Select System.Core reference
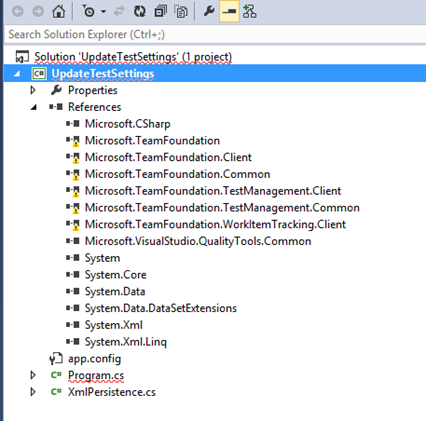The image size is (426, 421). coord(115,275)
